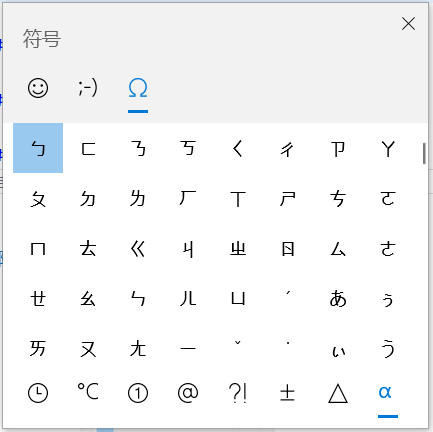433x432 pixels.
Task: Insert the ㄗ bopomofo symbol
Action: point(338,148)
